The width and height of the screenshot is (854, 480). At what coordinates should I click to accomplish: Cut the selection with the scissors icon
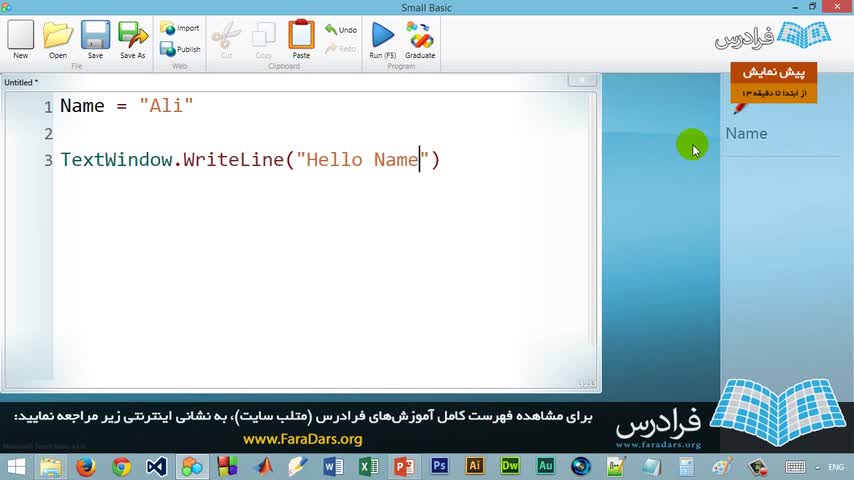coord(227,39)
